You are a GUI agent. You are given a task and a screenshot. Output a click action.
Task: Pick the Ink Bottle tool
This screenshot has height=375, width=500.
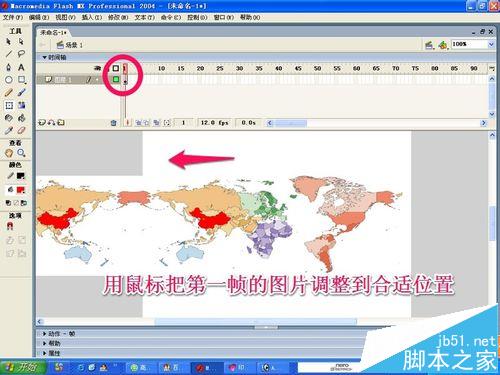click(9, 118)
